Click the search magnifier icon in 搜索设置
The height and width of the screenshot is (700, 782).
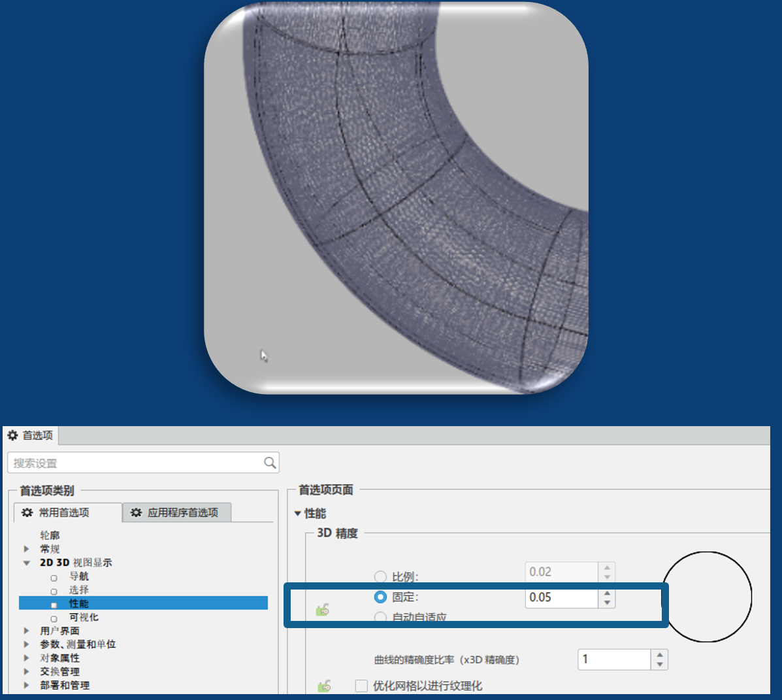click(x=269, y=463)
